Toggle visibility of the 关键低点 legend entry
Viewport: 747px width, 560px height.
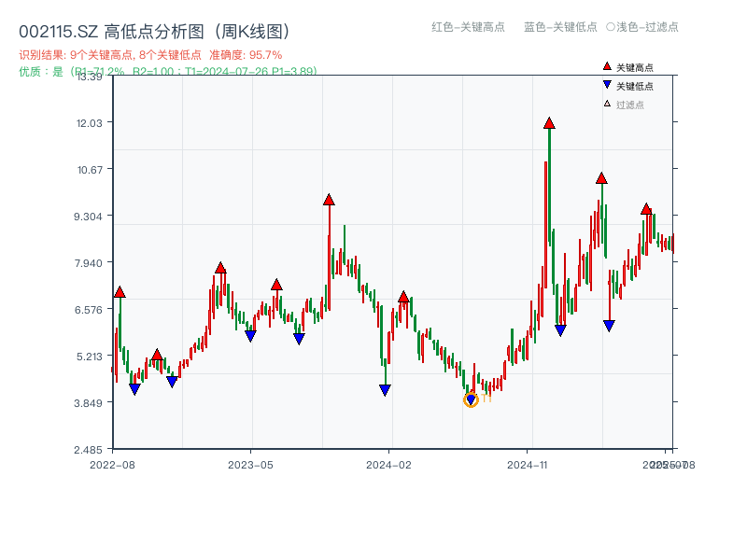pos(633,86)
